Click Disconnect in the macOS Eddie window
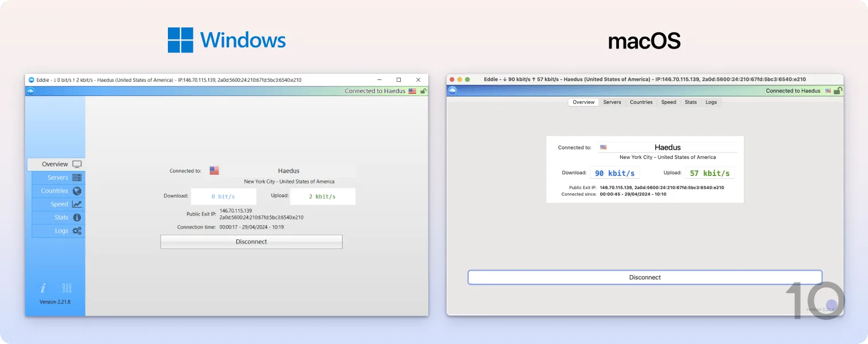868x344 pixels. click(x=645, y=277)
